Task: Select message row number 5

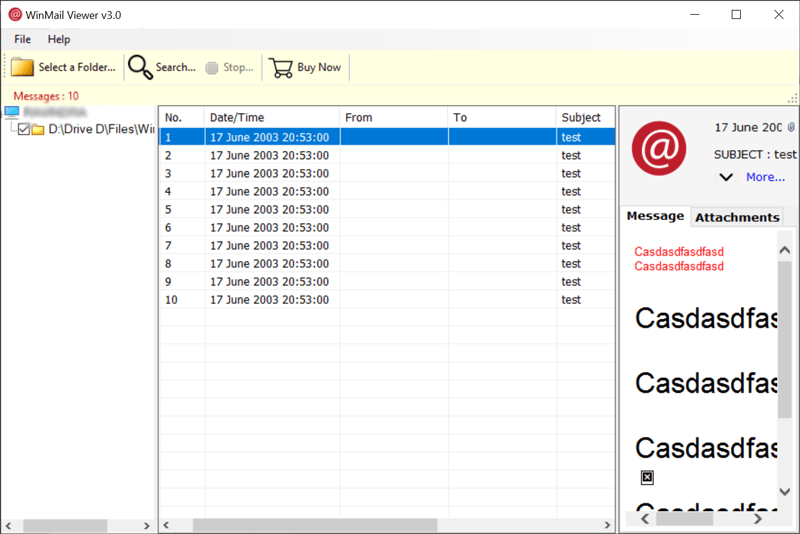Action: [387, 210]
